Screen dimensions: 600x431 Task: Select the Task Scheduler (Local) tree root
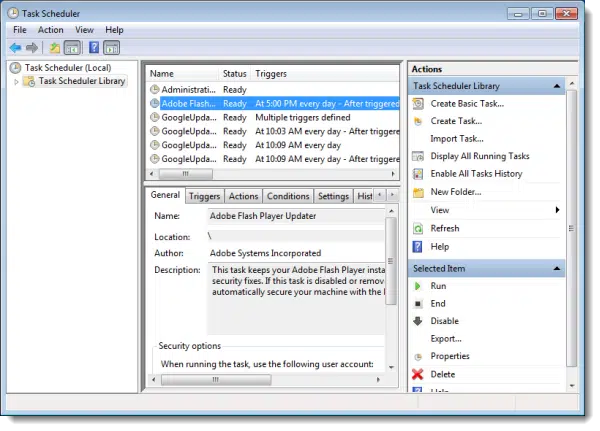click(x=68, y=68)
